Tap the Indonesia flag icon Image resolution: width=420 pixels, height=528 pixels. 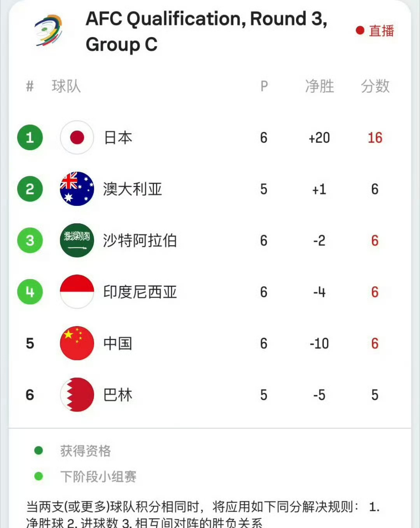pyautogui.click(x=77, y=291)
